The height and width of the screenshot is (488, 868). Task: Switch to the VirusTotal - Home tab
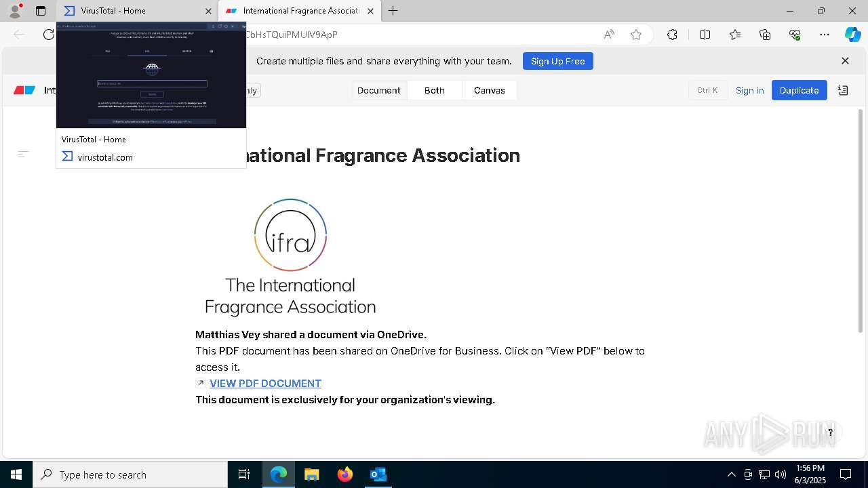coord(137,11)
